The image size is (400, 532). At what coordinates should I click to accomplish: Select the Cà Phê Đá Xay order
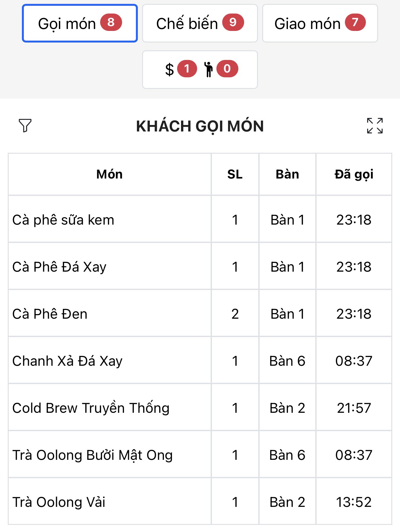(59, 267)
